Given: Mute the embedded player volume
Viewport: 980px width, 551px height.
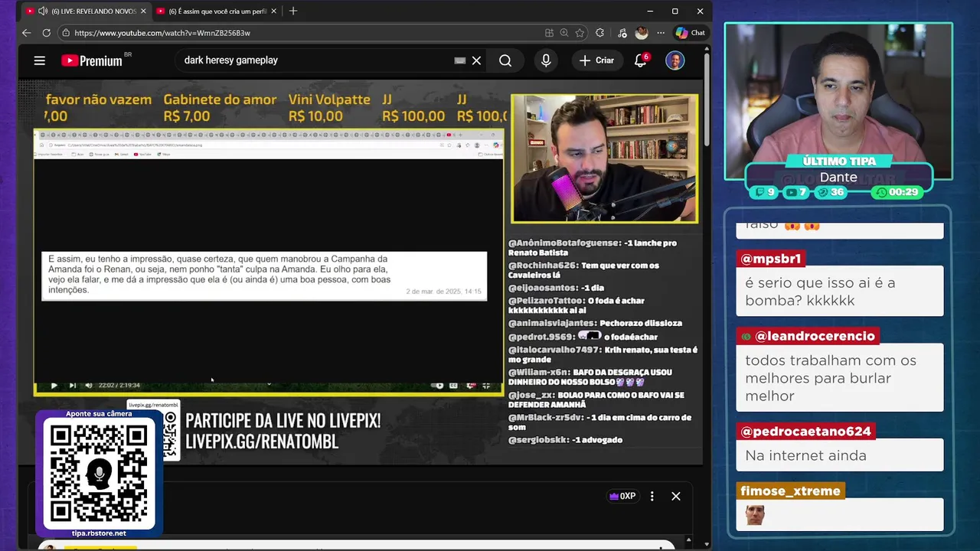Looking at the screenshot, I should [89, 386].
